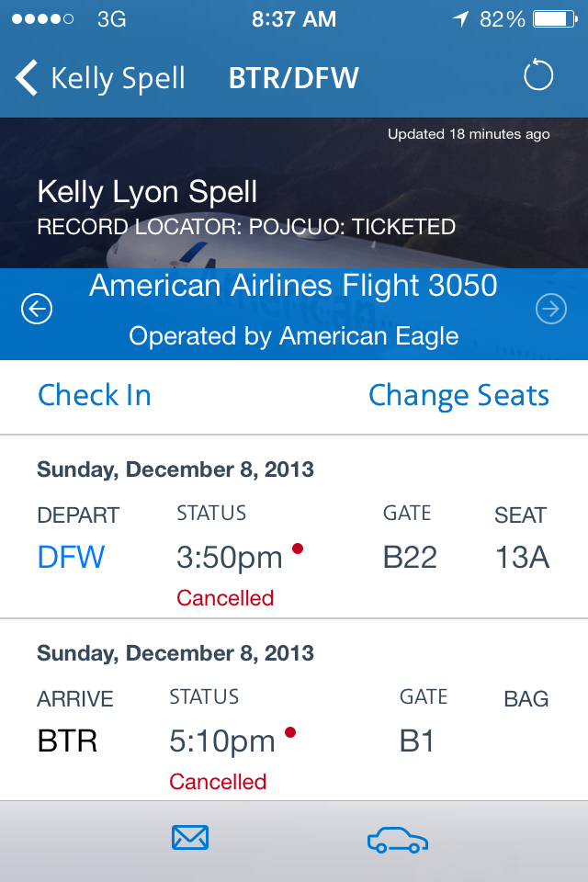Image resolution: width=588 pixels, height=882 pixels.
Task: Tap the red arrival status dot
Action: 290,732
